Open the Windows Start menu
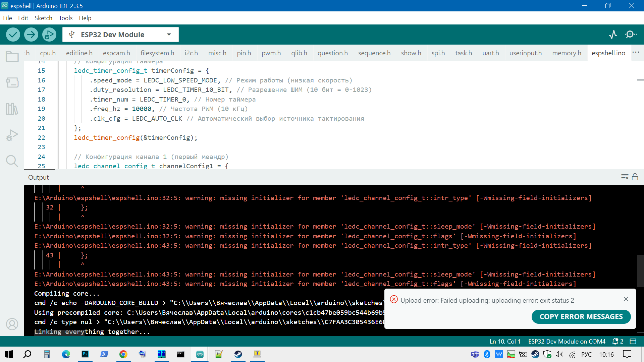Viewport: 644px width, 362px height. coord(9,354)
